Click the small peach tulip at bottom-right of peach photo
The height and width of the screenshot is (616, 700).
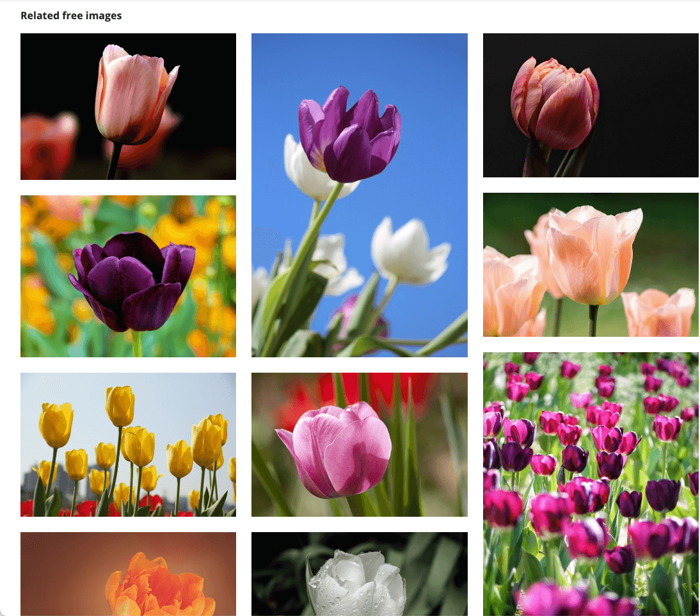[660, 312]
